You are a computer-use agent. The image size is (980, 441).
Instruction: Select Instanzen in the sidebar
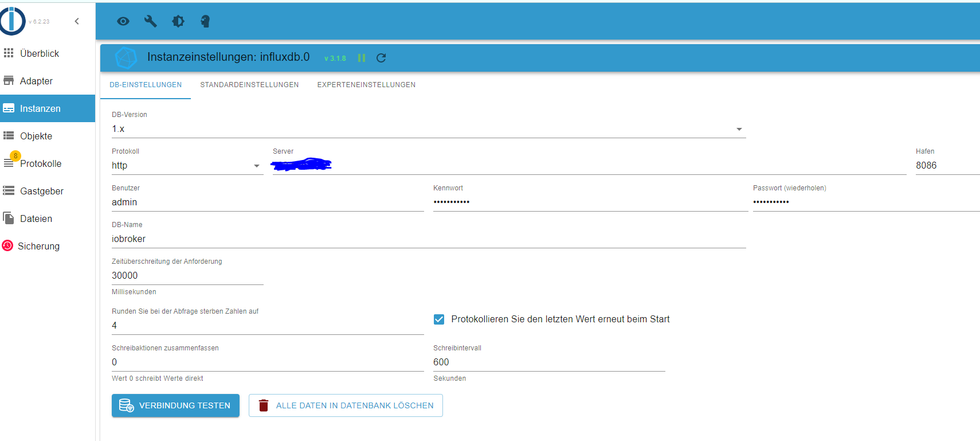coord(48,108)
